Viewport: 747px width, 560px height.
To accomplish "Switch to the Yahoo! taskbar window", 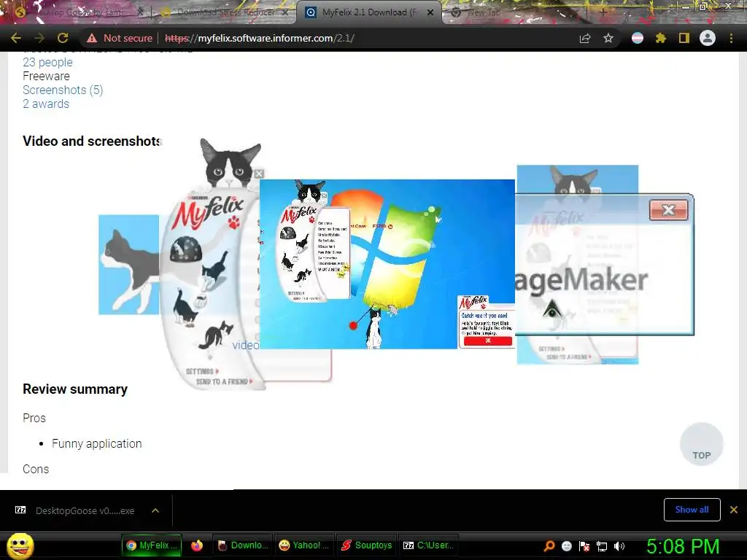I will [x=303, y=545].
